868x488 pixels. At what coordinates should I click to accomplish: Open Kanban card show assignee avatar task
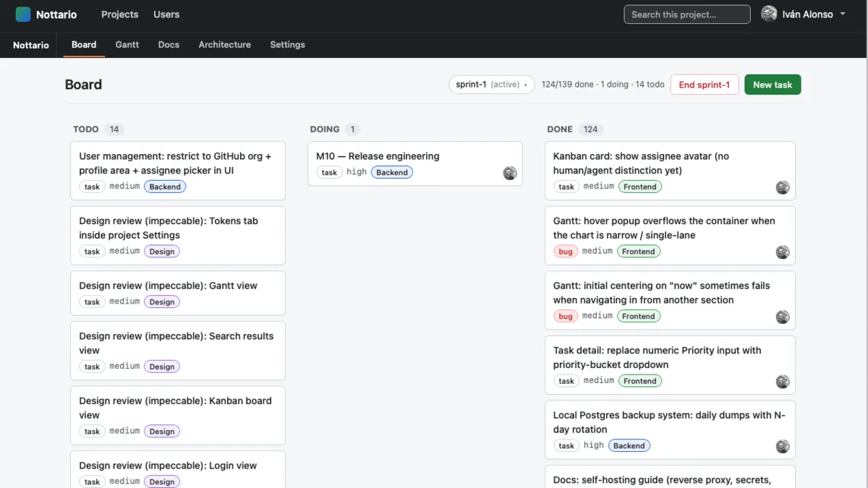(670, 171)
